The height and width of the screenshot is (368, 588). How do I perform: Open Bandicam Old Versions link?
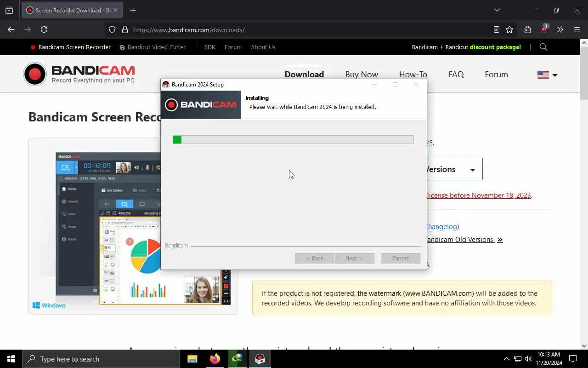464,240
